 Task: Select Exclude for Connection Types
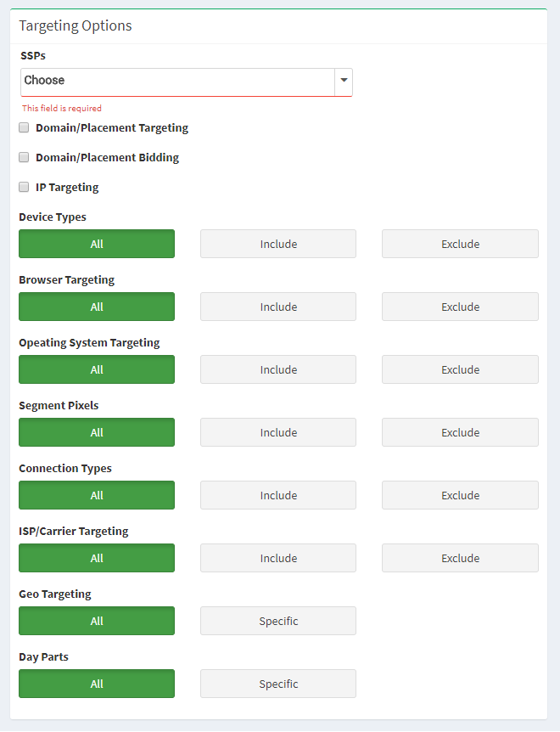pyautogui.click(x=460, y=495)
